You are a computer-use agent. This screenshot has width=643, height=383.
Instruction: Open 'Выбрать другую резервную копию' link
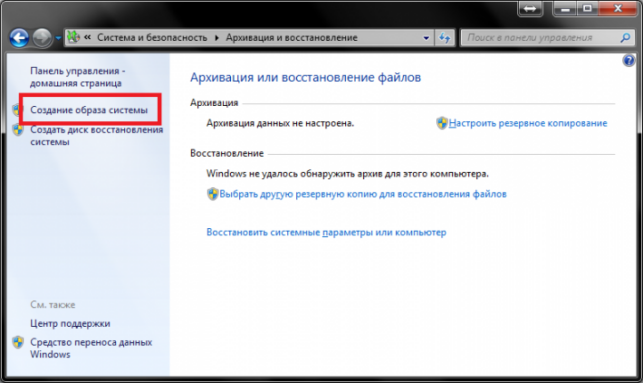(363, 194)
